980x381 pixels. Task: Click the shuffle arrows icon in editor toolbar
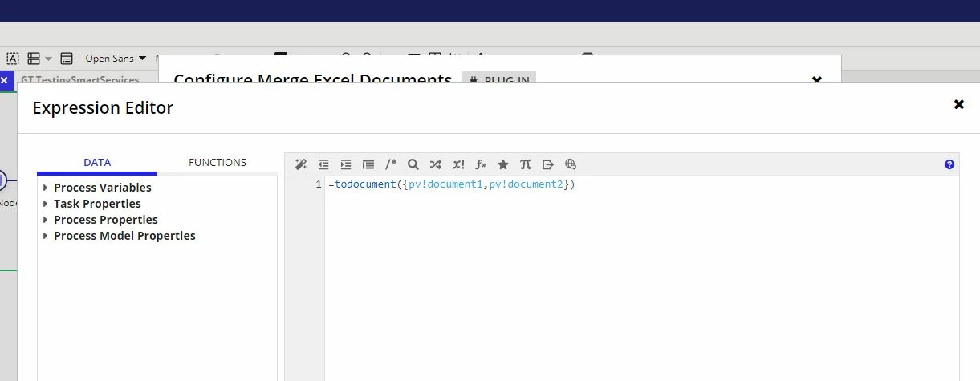pos(436,164)
